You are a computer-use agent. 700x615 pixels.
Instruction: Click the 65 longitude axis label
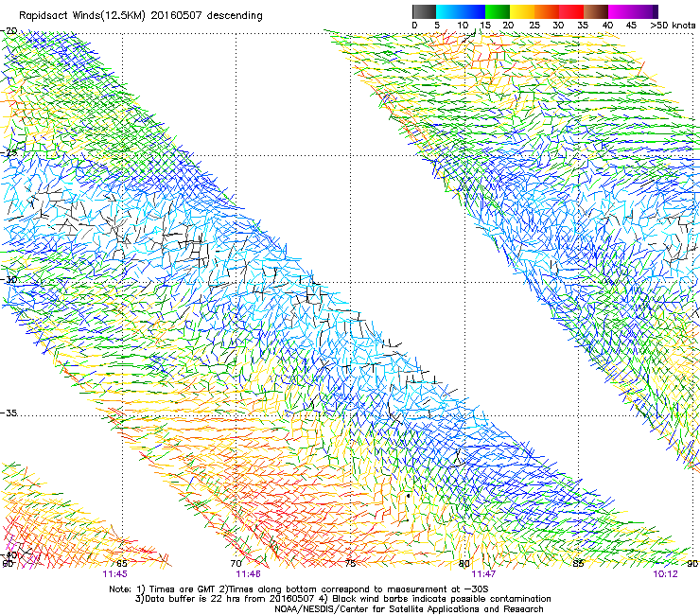pos(122,564)
